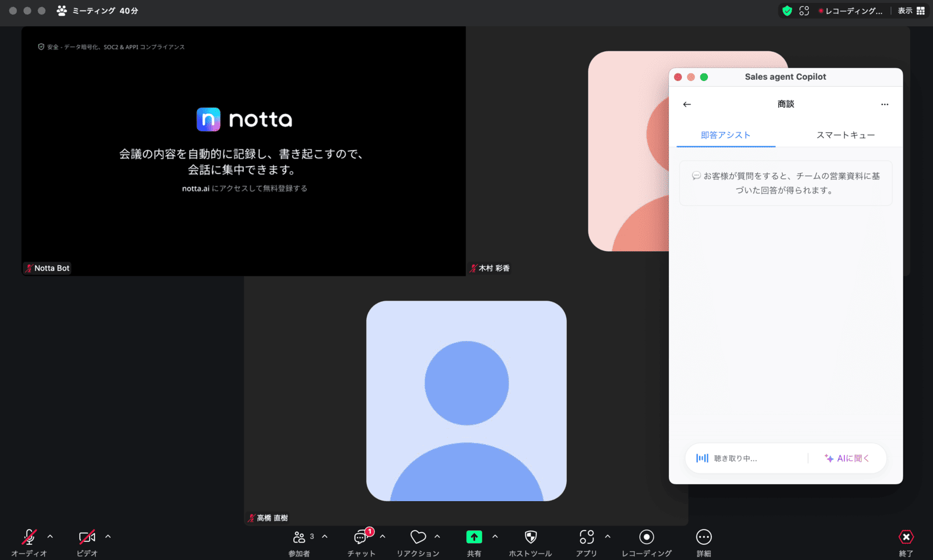End the meeting (終了)
The image size is (933, 560).
pyautogui.click(x=906, y=537)
